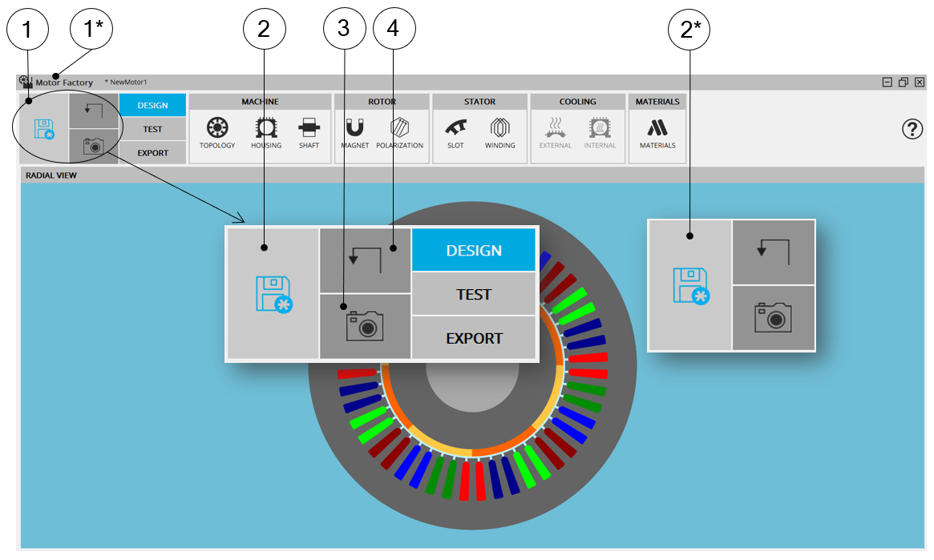Viewport: 934px width, 560px height.
Task: Click the save motor floppy disk icon
Action: tap(44, 129)
